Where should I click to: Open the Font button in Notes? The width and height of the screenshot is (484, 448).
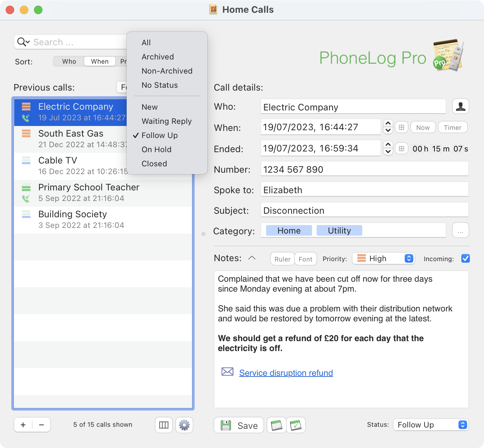(x=305, y=259)
